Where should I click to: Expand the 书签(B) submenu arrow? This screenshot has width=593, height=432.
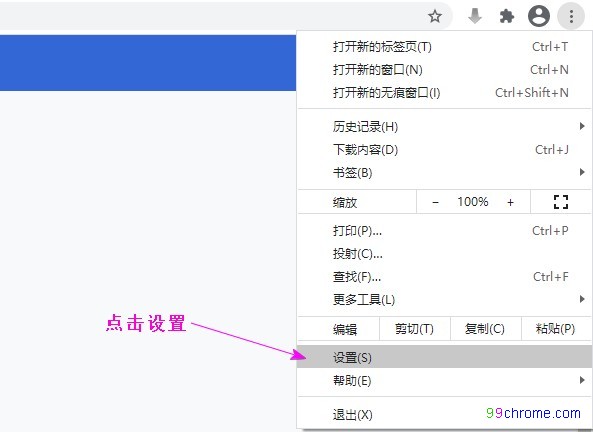(x=582, y=172)
